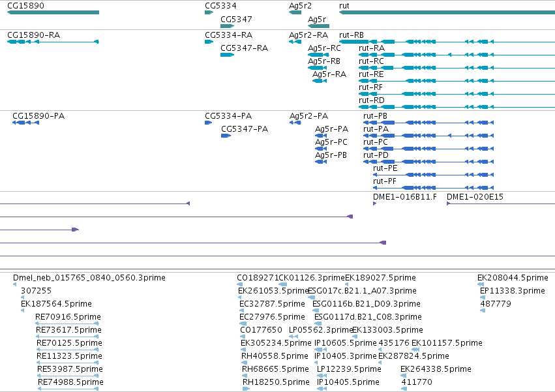This screenshot has height=392, width=555.
Task: Select the CG5347 gene label
Action: (x=236, y=19)
